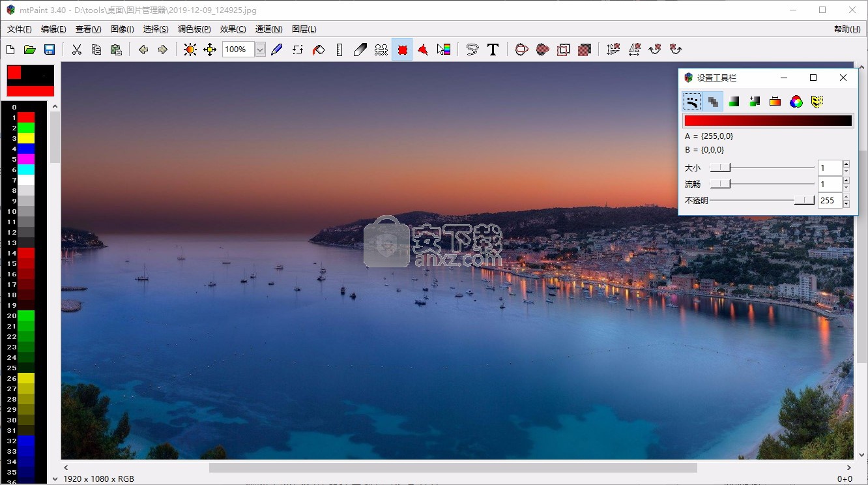
Task: Open the 通道(N) menu
Action: (x=268, y=29)
